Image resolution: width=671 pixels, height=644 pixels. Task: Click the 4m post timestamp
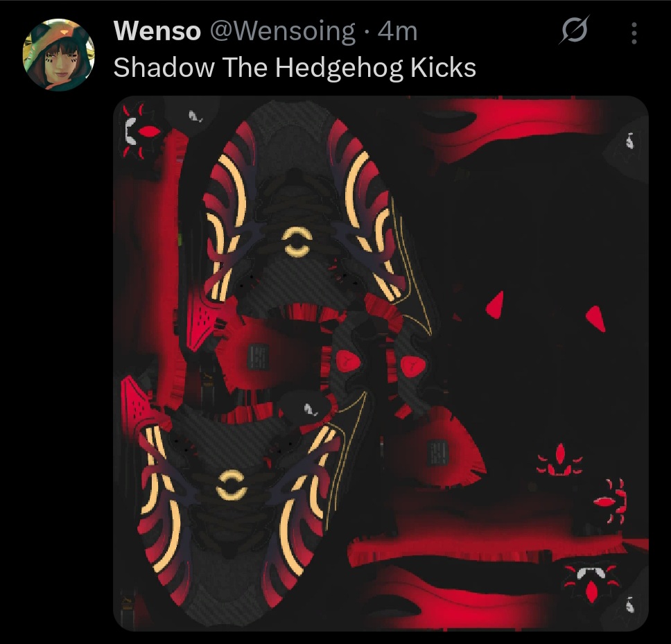click(x=398, y=32)
